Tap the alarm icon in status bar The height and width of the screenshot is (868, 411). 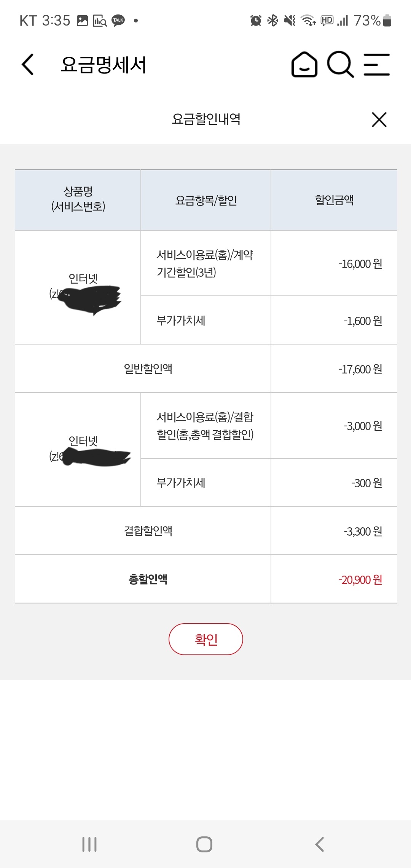pos(256,21)
